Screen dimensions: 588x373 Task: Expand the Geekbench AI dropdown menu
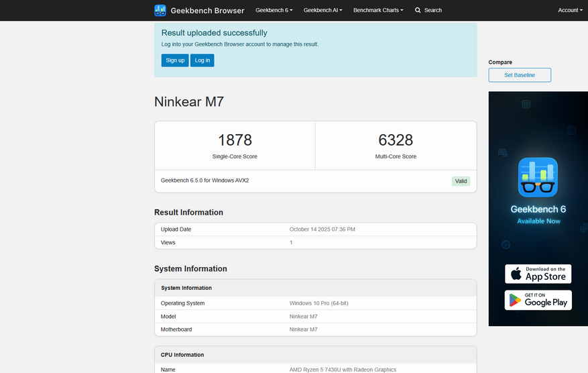tap(322, 10)
